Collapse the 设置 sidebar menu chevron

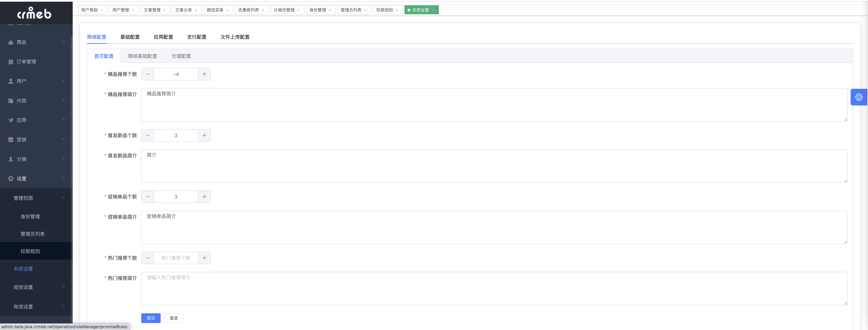tap(64, 178)
